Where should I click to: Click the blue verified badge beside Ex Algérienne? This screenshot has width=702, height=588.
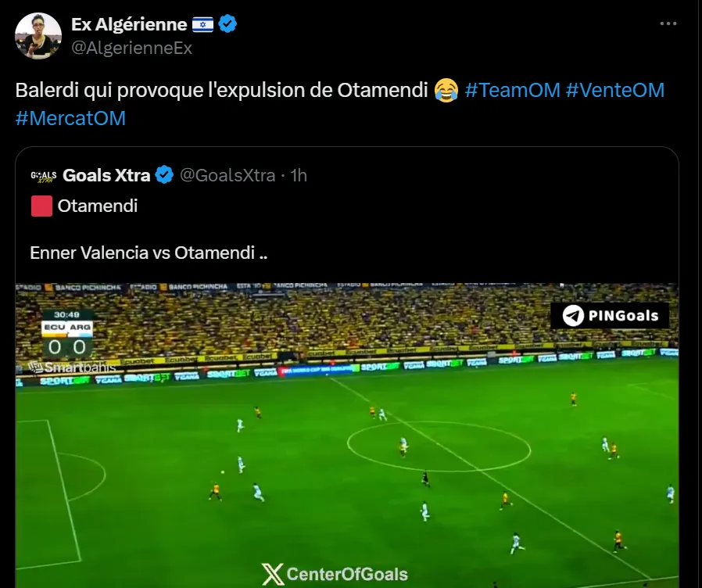click(227, 23)
